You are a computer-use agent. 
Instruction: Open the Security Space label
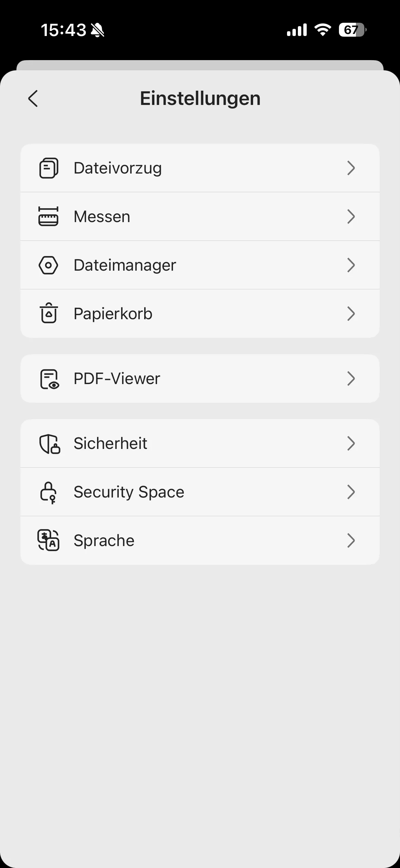[x=129, y=492]
